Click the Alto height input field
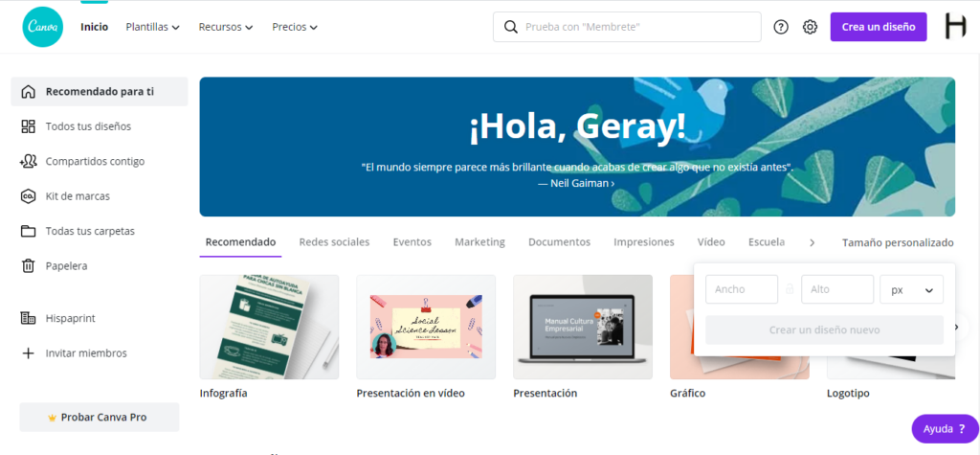The image size is (980, 455). (x=837, y=289)
